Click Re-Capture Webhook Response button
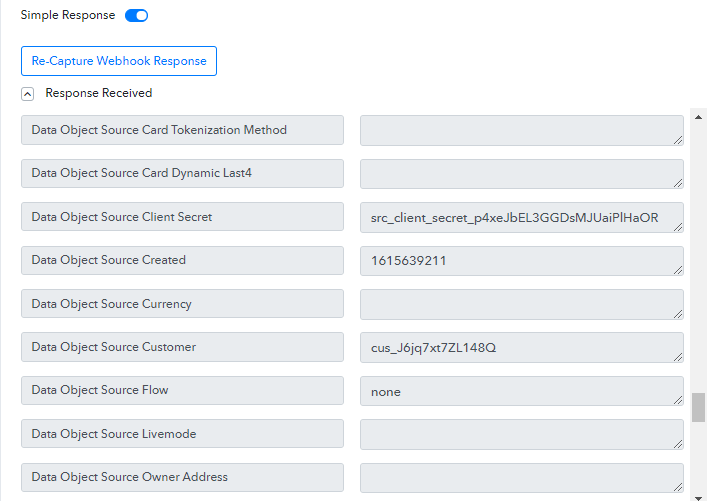 [x=119, y=61]
